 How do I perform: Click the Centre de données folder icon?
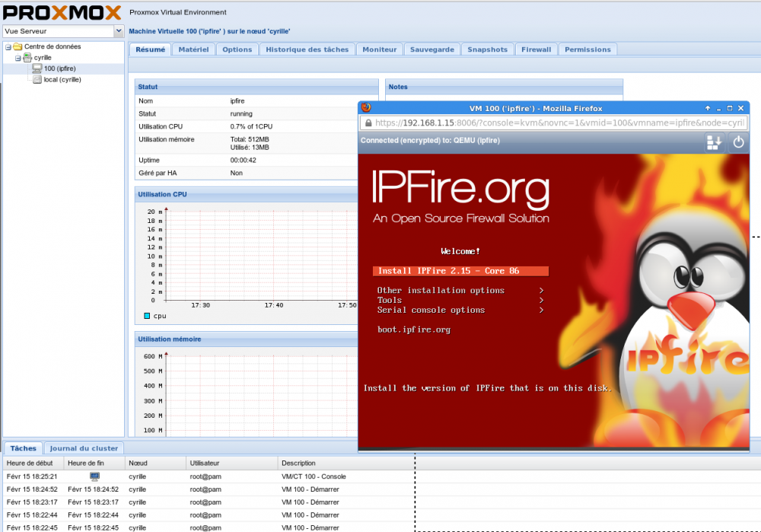18,47
